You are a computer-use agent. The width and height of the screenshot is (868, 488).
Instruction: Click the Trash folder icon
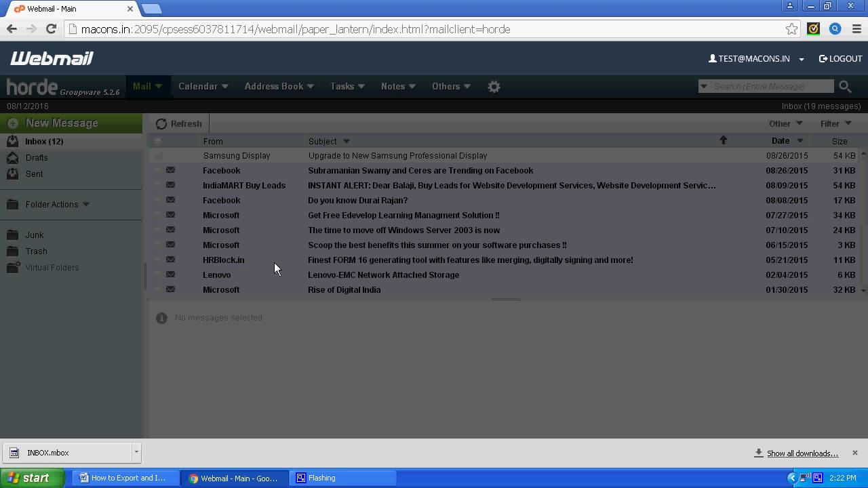click(x=12, y=251)
